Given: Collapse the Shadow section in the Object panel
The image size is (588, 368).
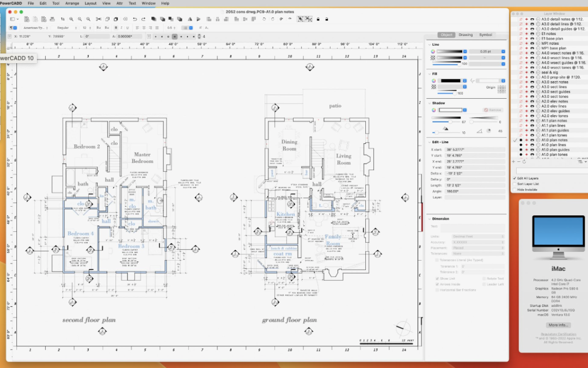Looking at the screenshot, I should coord(429,102).
